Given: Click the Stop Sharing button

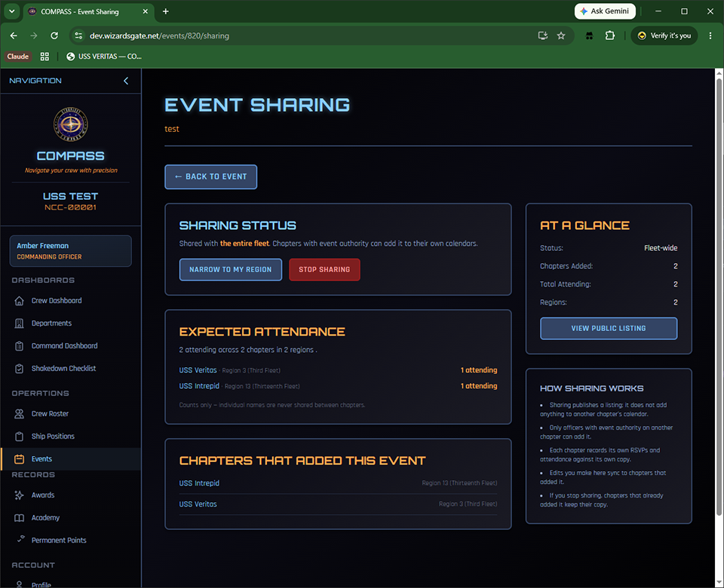Looking at the screenshot, I should click(x=324, y=270).
